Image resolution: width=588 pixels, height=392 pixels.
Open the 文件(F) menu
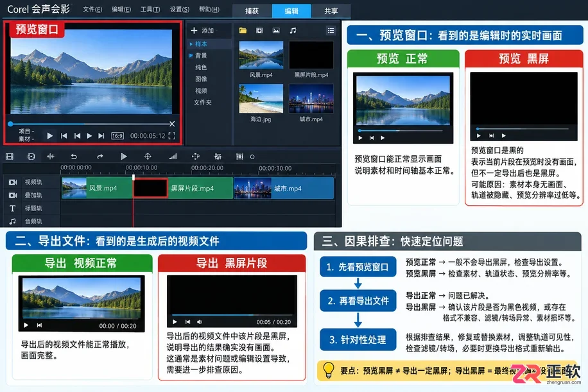pyautogui.click(x=92, y=10)
